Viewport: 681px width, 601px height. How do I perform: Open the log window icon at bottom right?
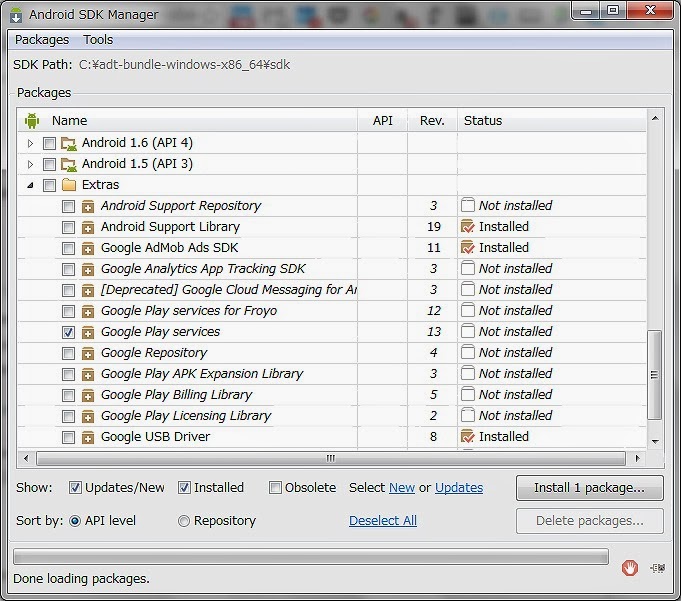[658, 568]
